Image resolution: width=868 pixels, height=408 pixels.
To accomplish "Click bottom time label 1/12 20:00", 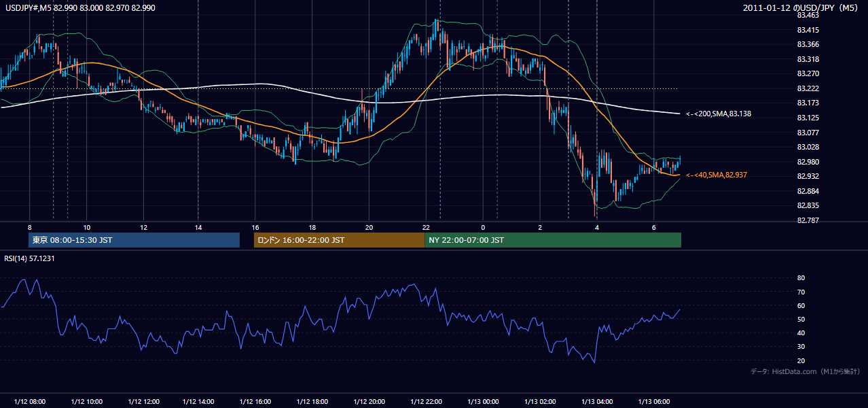I will point(369,402).
